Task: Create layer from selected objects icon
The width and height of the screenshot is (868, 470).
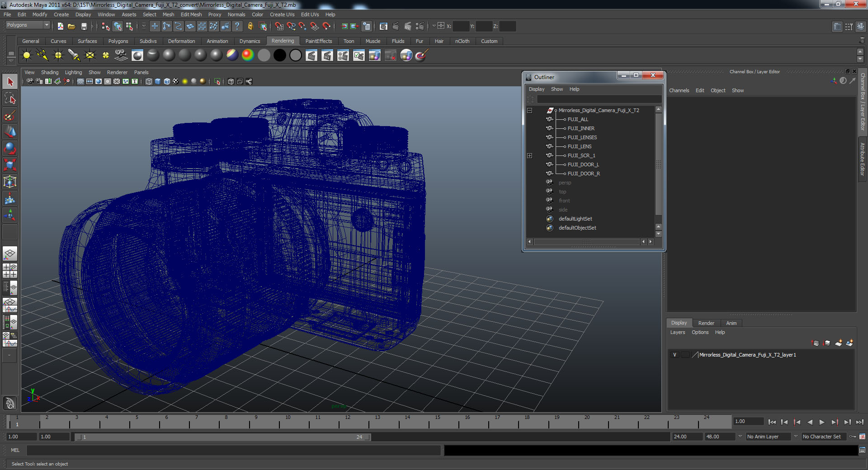Action: [x=849, y=343]
